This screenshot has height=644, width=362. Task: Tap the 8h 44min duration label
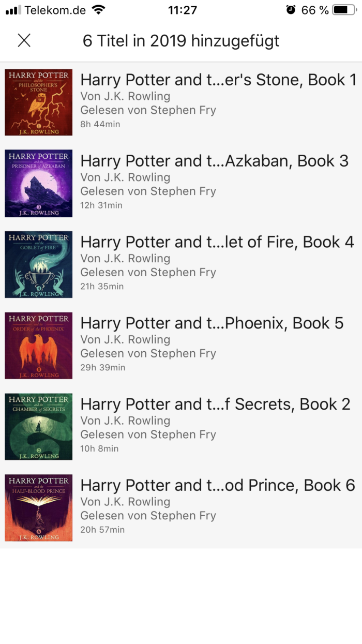tap(100, 124)
